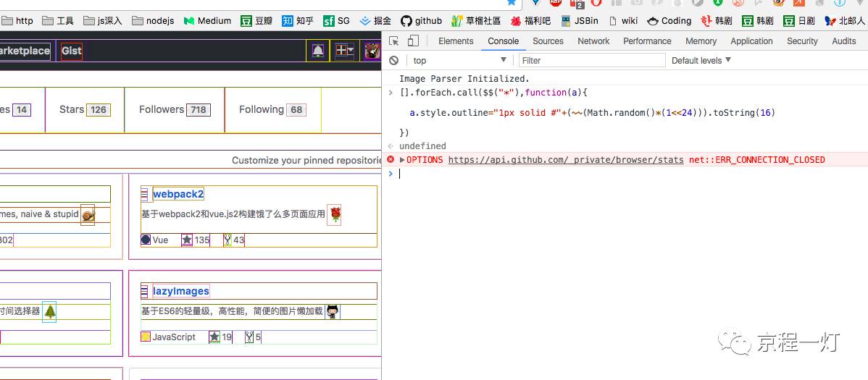Open the 豆瓣 bookmark
Image resolution: width=868 pixels, height=380 pixels.
tap(256, 21)
